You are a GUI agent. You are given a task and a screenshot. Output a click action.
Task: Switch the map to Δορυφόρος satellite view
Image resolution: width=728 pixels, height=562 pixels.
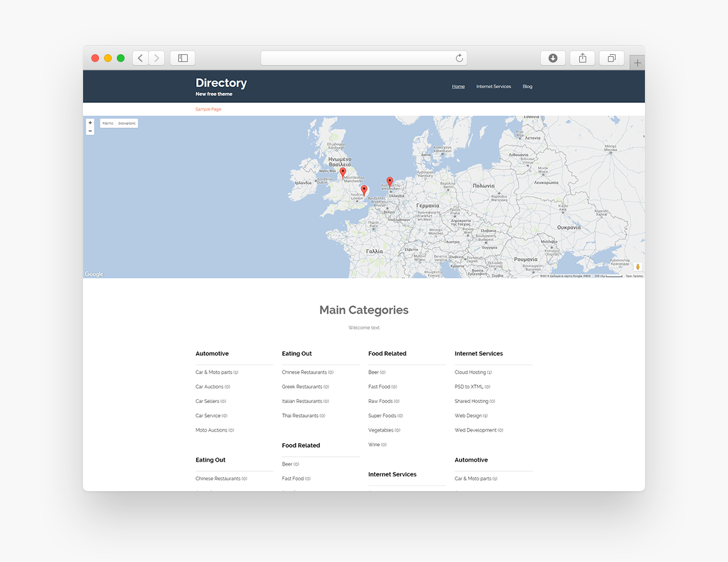click(x=126, y=123)
